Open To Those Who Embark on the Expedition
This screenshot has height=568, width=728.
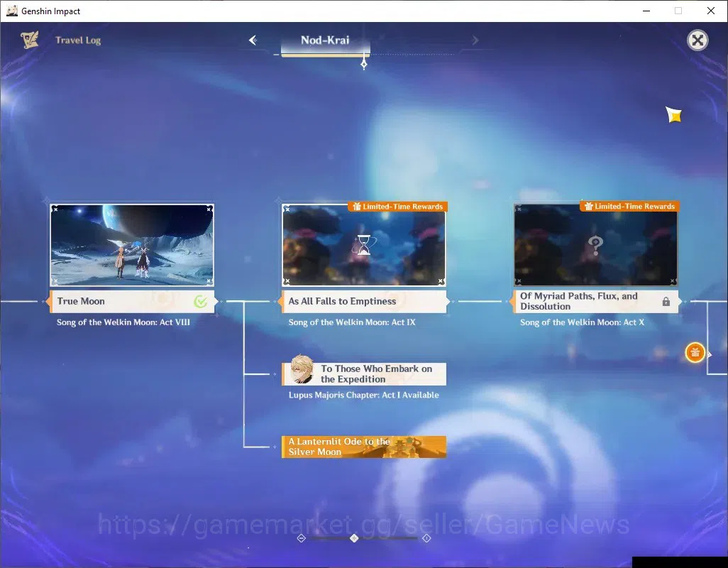(364, 374)
